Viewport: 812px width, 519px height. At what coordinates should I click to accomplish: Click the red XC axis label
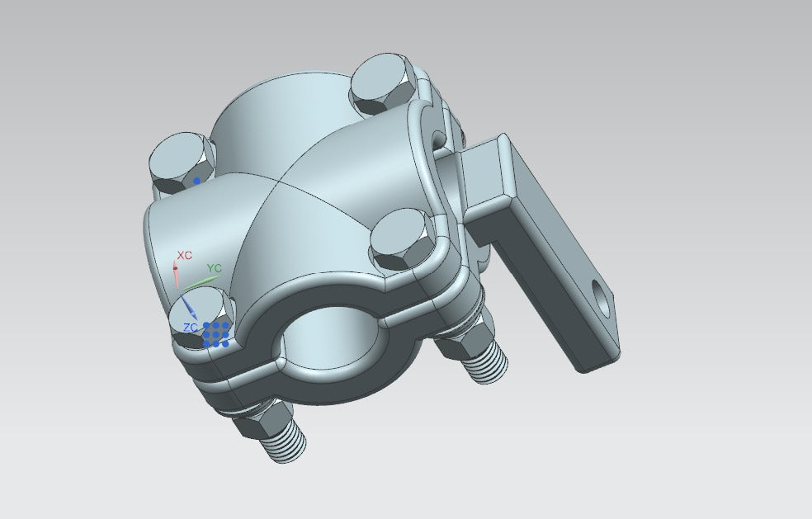click(x=184, y=255)
